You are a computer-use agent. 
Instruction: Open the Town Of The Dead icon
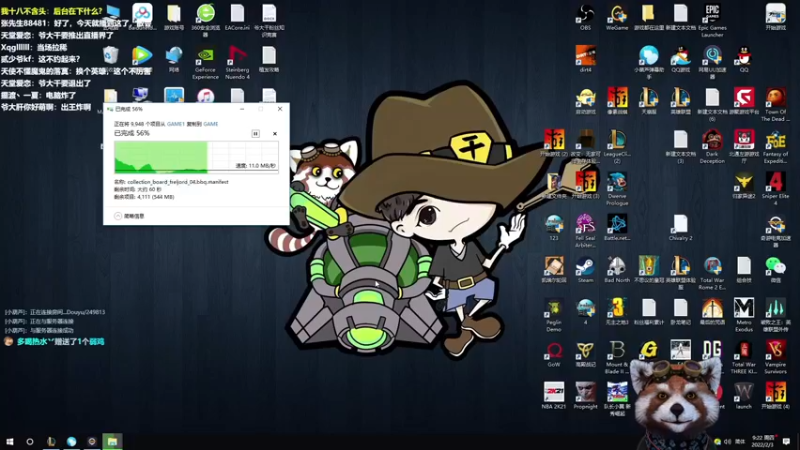[x=776, y=98]
